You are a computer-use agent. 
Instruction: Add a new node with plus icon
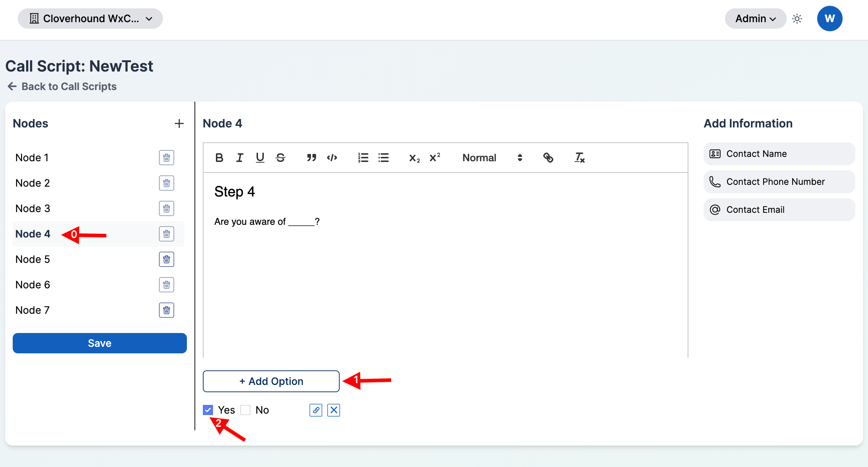(179, 123)
